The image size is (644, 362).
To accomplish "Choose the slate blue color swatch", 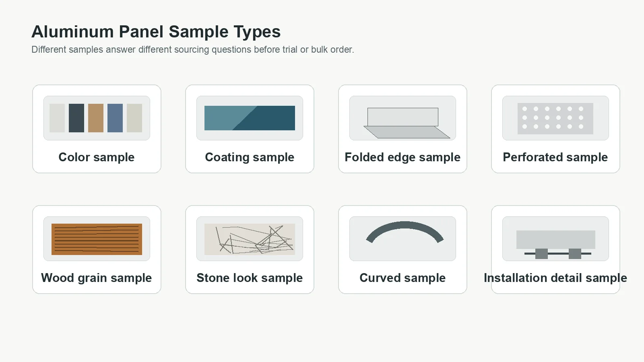I will [115, 118].
